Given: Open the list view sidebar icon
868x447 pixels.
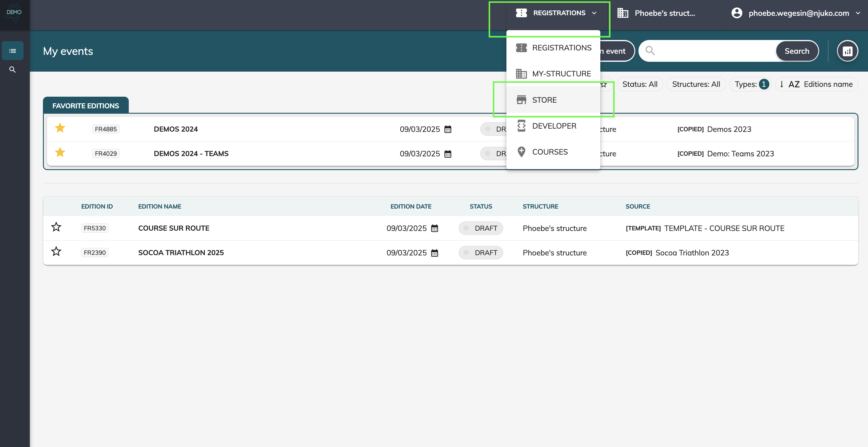Looking at the screenshot, I should (x=13, y=51).
